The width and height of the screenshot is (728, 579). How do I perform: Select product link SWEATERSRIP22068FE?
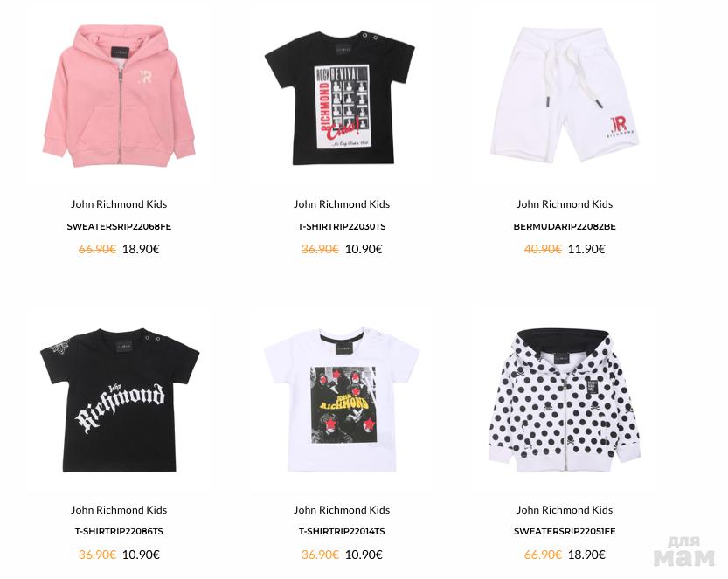119,227
